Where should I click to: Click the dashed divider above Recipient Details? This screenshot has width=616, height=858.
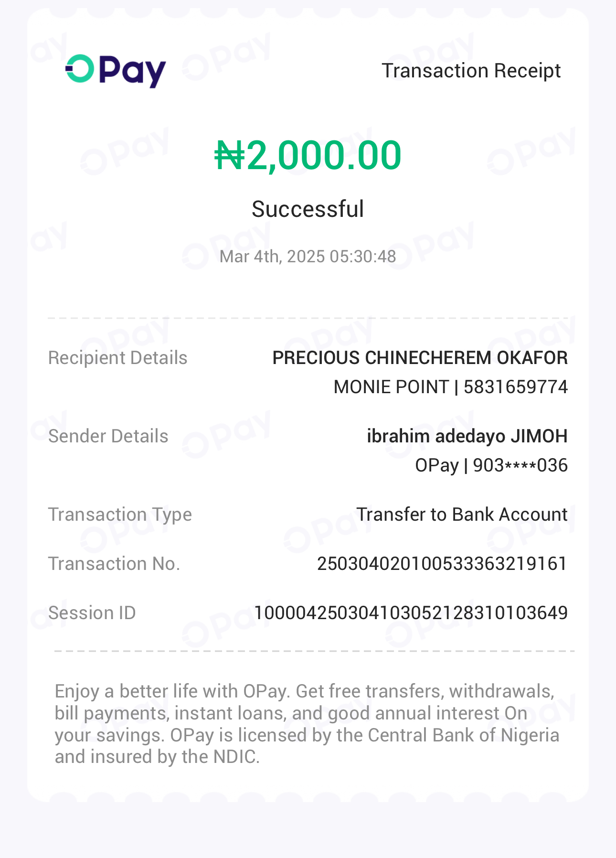[308, 318]
